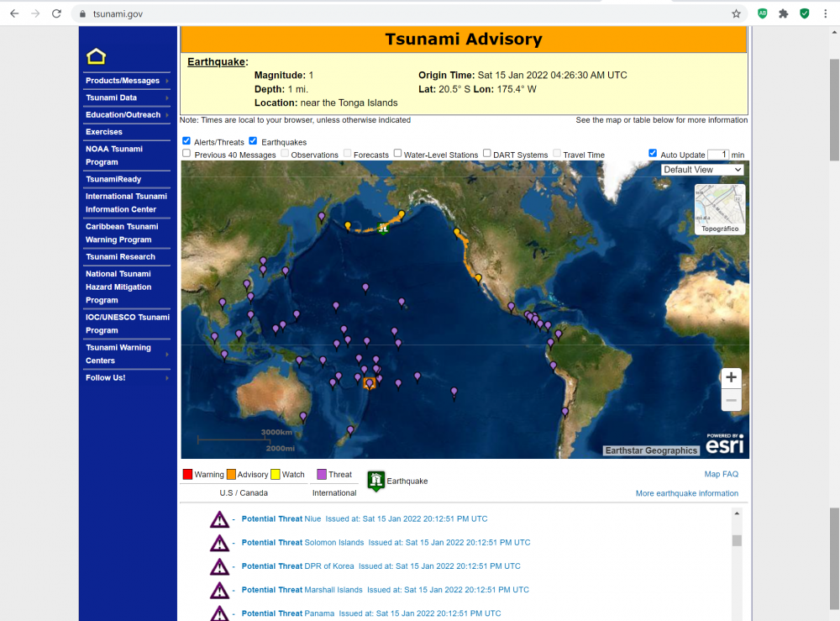Open the Default View dropdown
The width and height of the screenshot is (840, 621).
pyautogui.click(x=702, y=170)
